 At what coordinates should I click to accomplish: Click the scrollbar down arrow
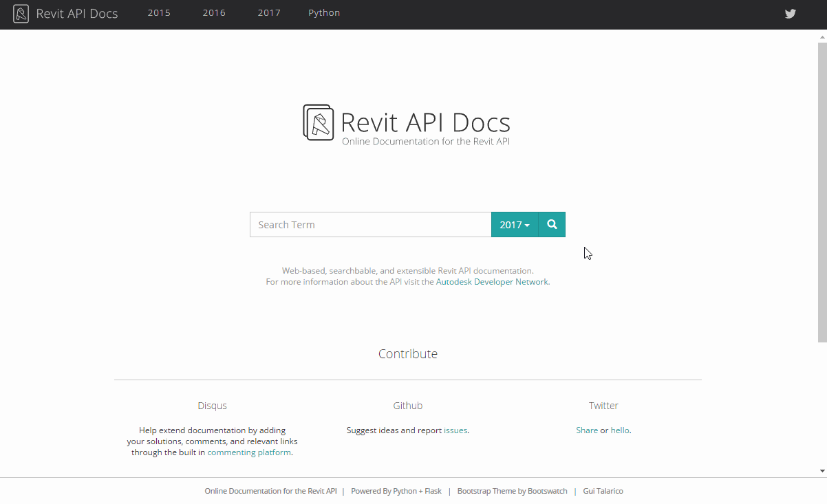821,470
